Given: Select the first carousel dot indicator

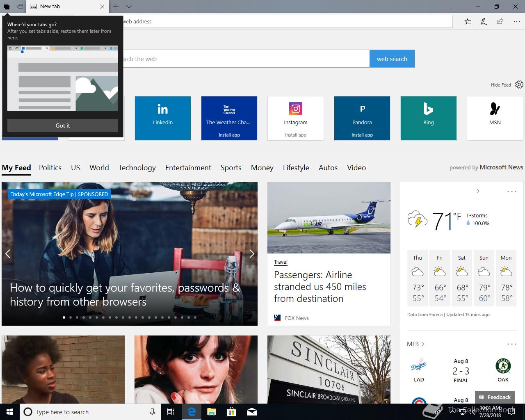Looking at the screenshot, I should 64,317.
